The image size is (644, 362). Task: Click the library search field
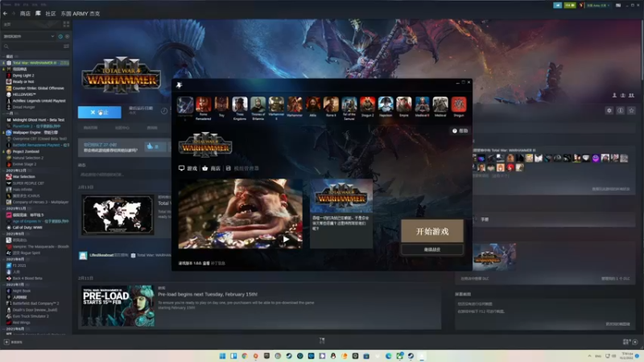pos(32,47)
